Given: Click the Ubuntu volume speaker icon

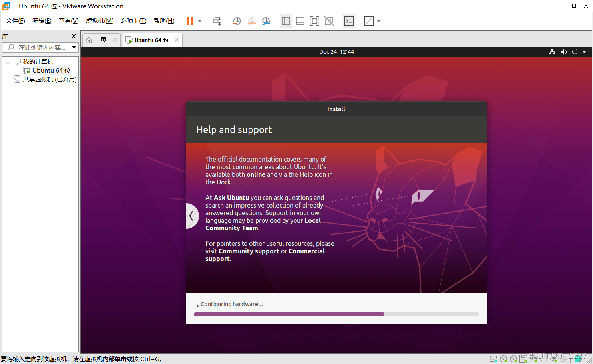Looking at the screenshot, I should (563, 52).
